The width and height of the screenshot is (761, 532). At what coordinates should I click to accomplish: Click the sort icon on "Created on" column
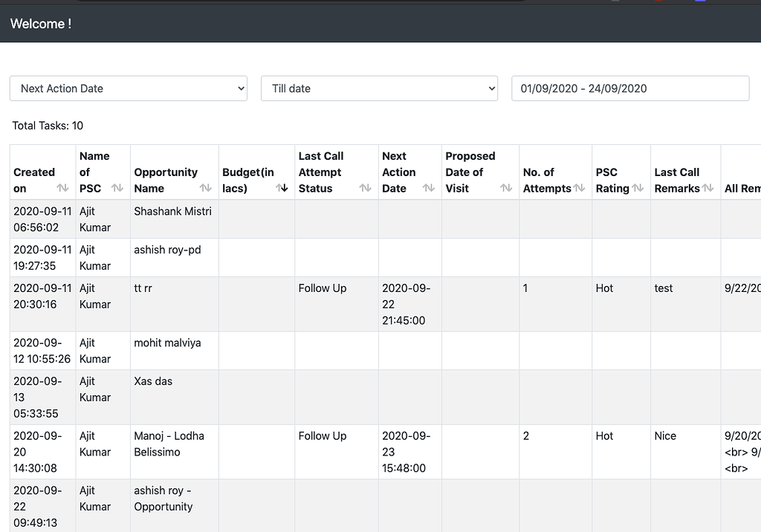click(62, 189)
